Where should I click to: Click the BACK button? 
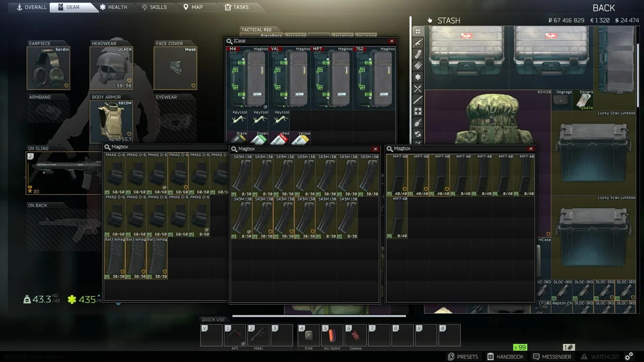(x=603, y=8)
